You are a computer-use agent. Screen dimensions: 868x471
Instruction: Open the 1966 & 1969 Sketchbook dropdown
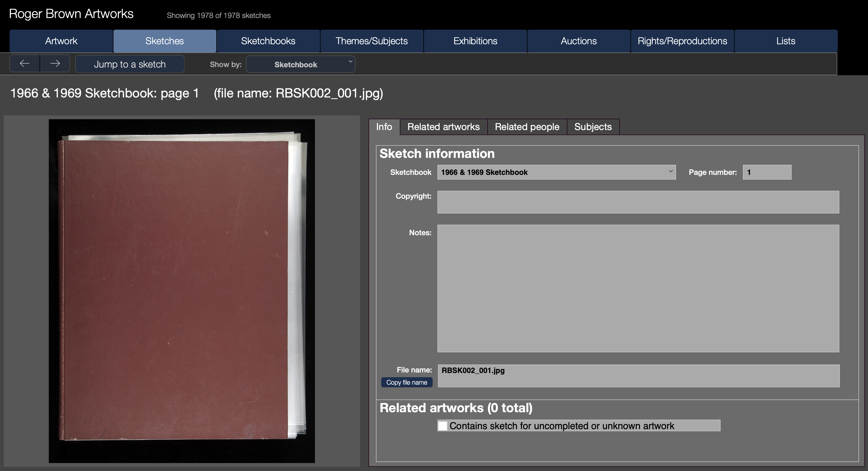coord(556,172)
